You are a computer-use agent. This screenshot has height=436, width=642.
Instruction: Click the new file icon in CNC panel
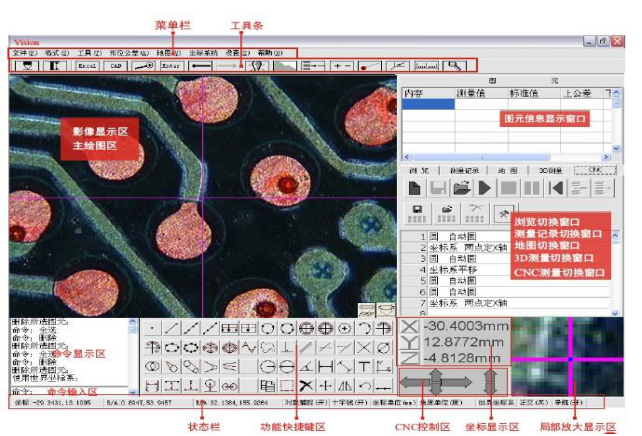[414, 188]
